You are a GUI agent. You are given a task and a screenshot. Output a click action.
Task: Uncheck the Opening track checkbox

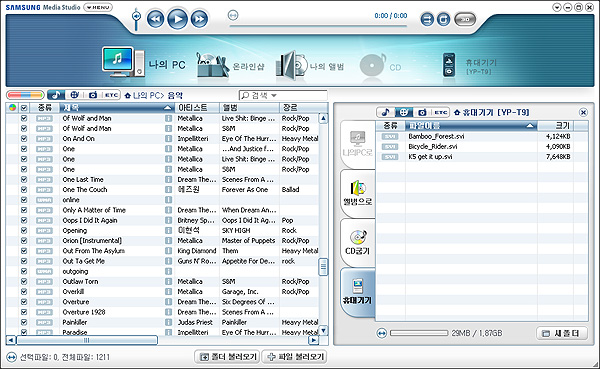tap(24, 230)
